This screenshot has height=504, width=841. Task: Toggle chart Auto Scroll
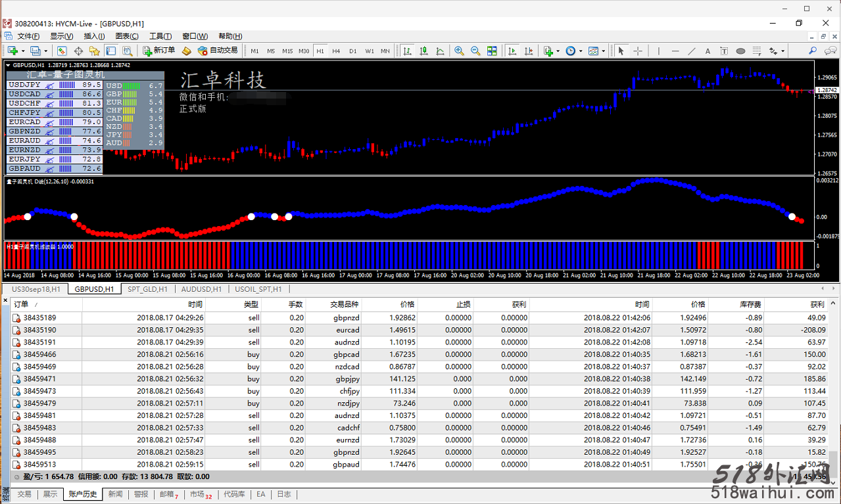coord(512,51)
